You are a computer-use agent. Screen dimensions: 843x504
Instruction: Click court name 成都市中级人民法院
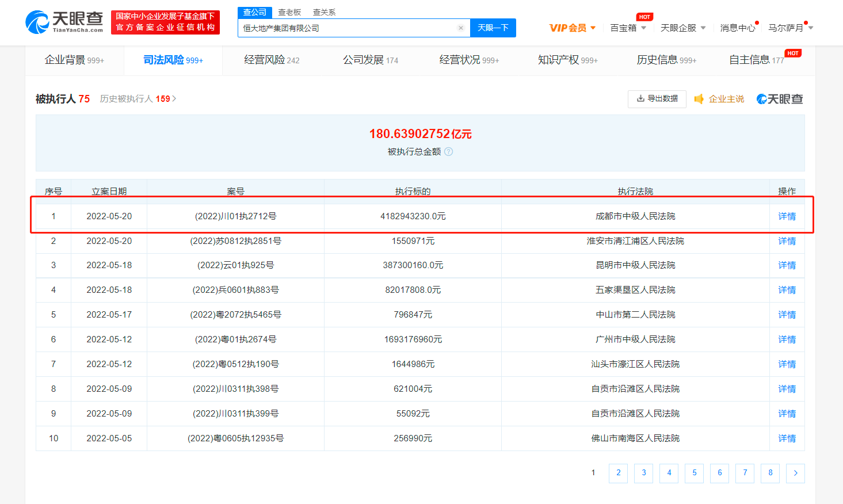tap(635, 216)
